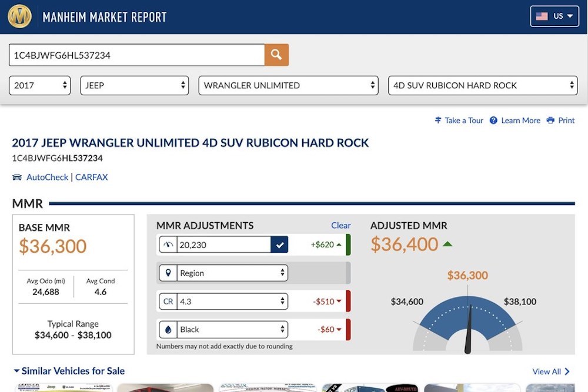This screenshot has height=392, width=588.
Task: Click the Print printer icon
Action: [550, 120]
